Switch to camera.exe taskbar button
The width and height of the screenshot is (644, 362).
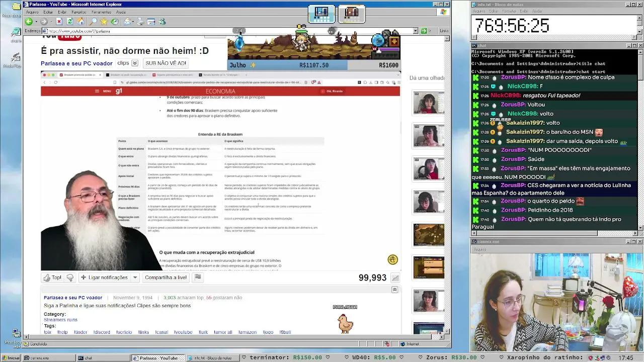pyautogui.click(x=49, y=358)
